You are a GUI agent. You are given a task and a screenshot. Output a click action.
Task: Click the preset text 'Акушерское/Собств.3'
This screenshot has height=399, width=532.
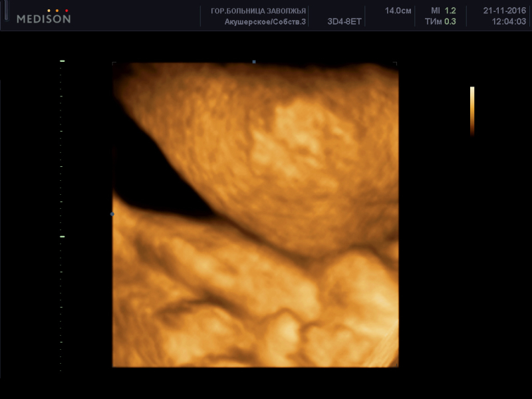[x=265, y=22]
